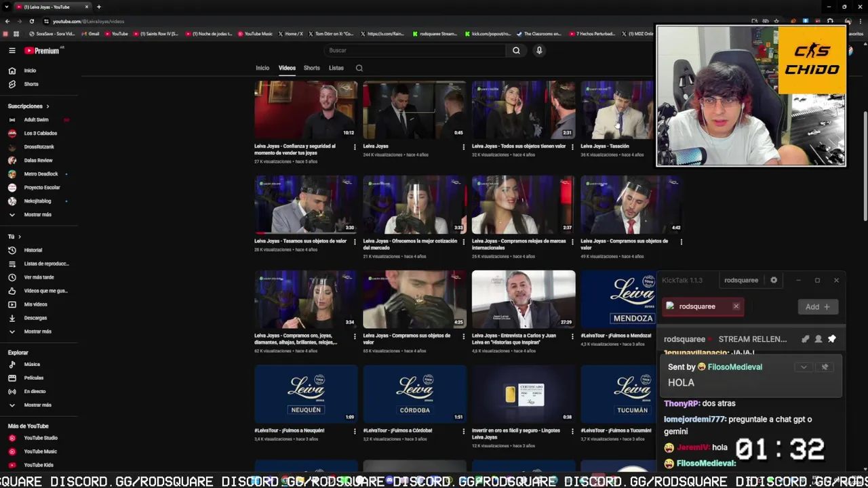Open options for Confianza y seguridad video
This screenshot has width=868, height=488.
tap(355, 146)
